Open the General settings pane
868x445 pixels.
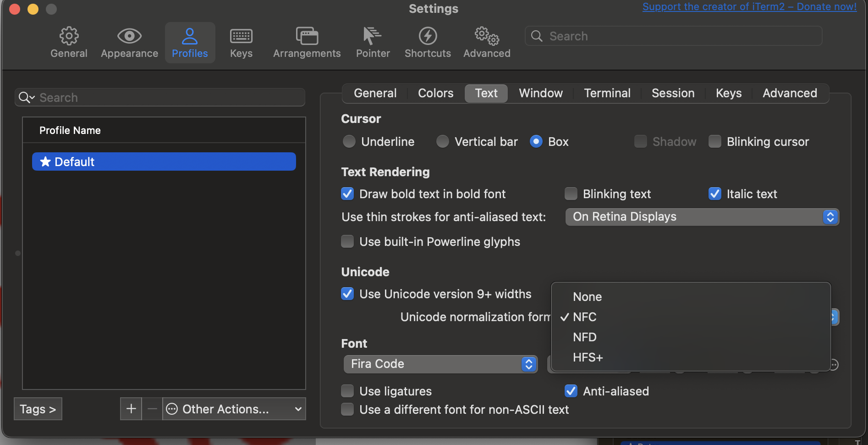(69, 43)
